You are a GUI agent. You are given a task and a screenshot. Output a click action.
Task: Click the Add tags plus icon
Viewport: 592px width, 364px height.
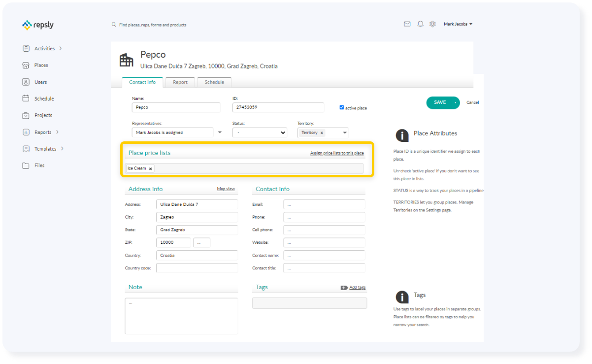coord(344,288)
